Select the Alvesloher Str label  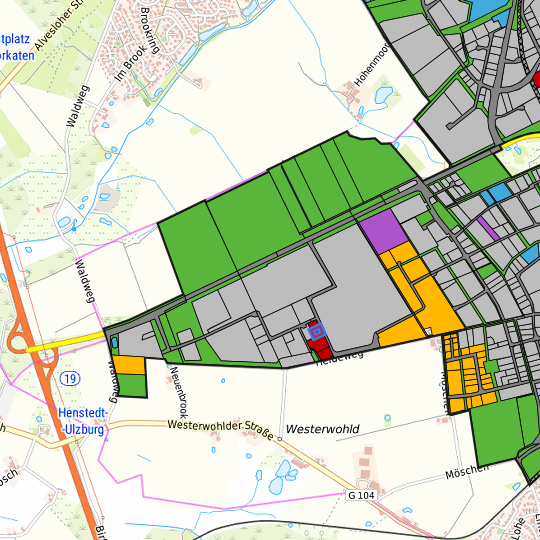point(59,26)
